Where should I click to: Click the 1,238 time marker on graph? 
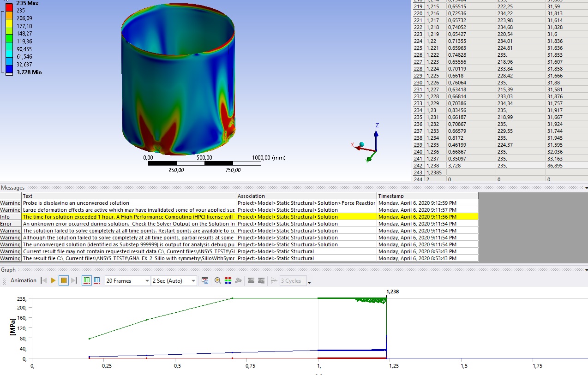click(x=392, y=292)
